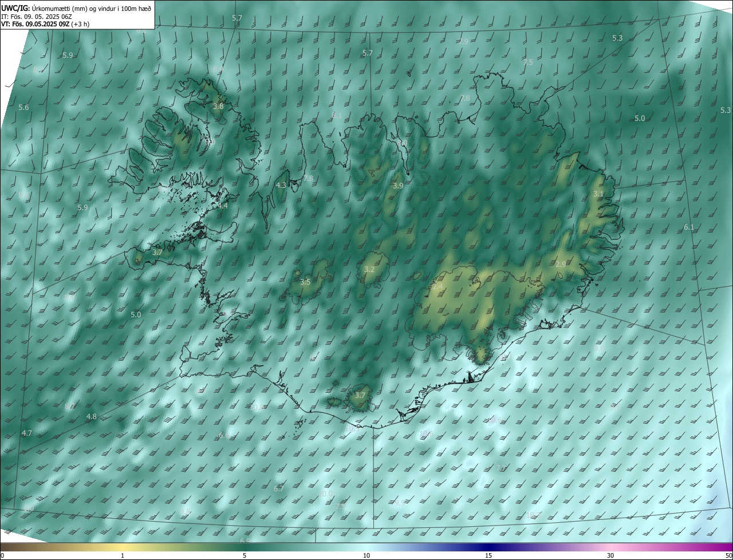Click the 8.1 value label on the map
Viewport: 733px width, 560px height.
tap(337, 115)
